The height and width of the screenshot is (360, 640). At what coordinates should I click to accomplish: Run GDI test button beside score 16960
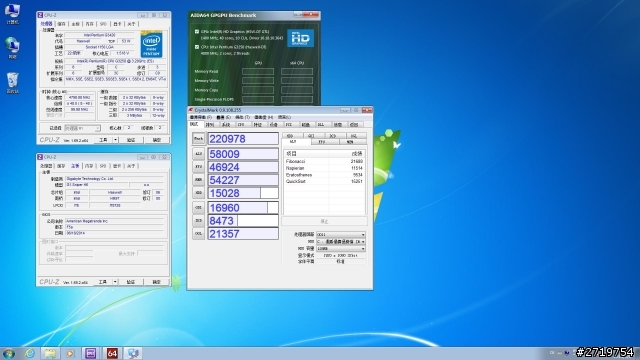click(x=198, y=208)
